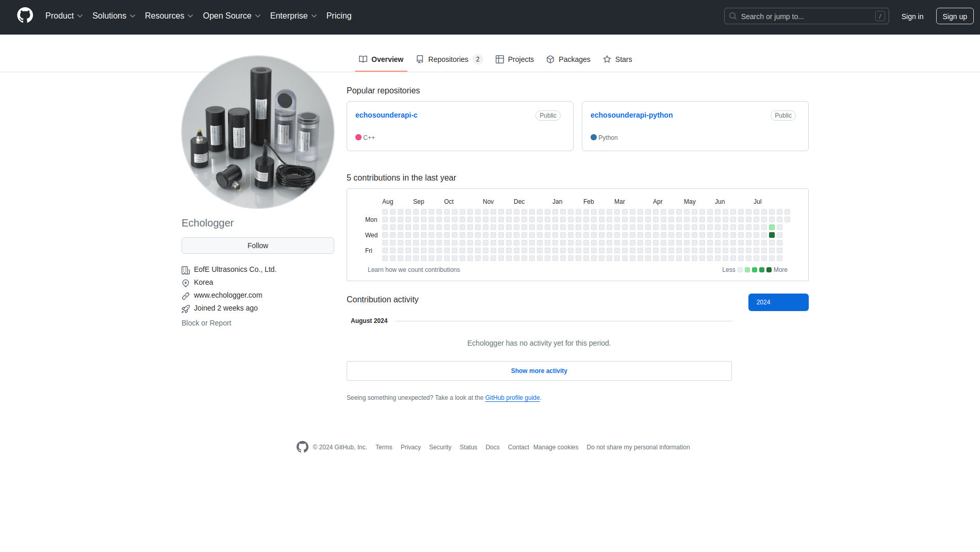Click the organization building icon
This screenshot has width=980, height=552.
click(x=186, y=270)
